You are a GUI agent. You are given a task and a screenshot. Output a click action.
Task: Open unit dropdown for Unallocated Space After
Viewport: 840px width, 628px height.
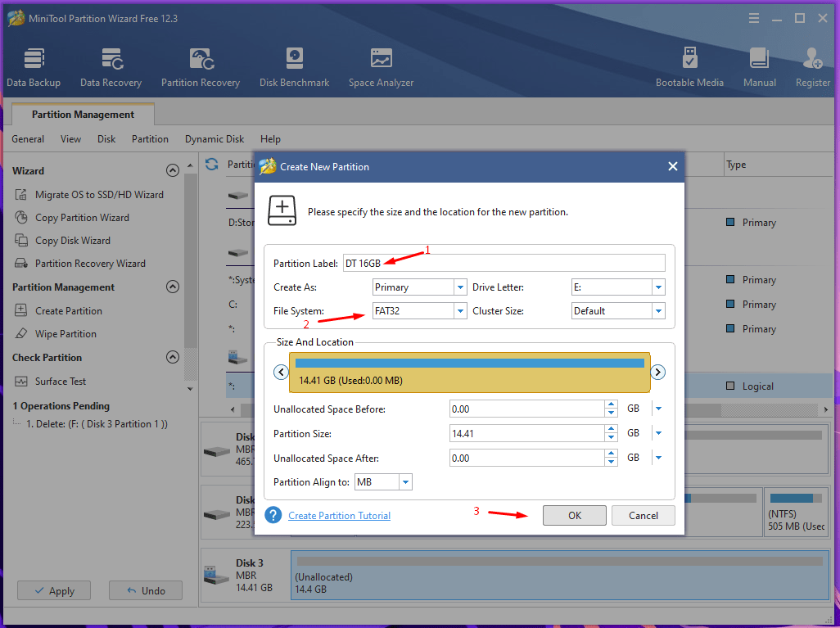tap(658, 458)
